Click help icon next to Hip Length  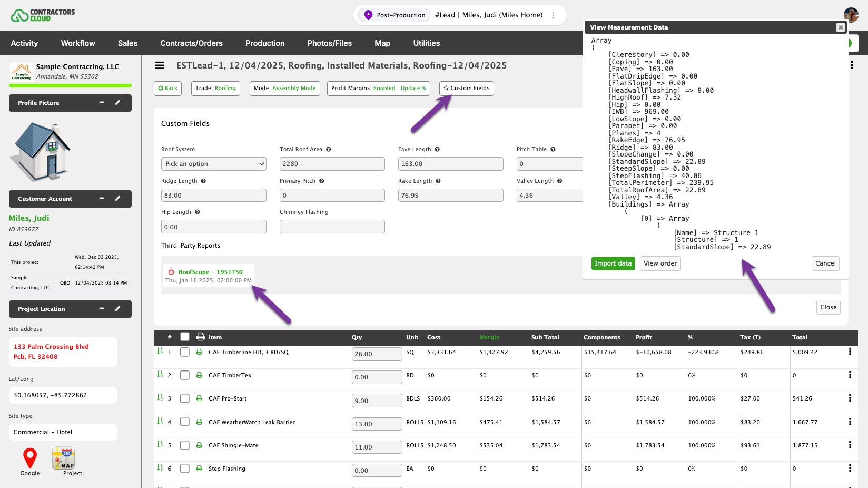[x=197, y=212]
